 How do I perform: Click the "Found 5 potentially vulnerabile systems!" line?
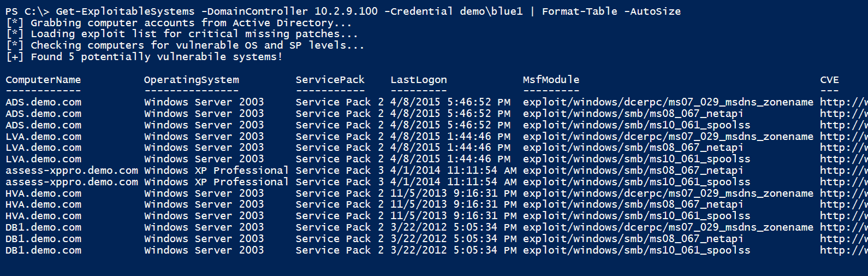click(x=156, y=57)
